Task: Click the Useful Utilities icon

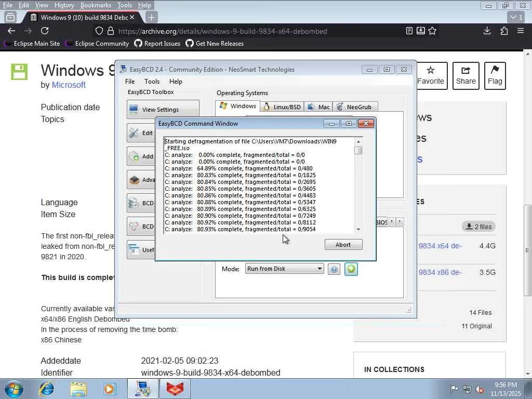Action: pyautogui.click(x=134, y=250)
